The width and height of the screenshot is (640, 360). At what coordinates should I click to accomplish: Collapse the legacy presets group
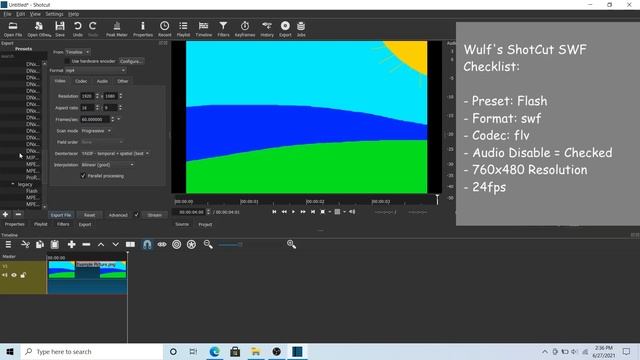pos(13,184)
